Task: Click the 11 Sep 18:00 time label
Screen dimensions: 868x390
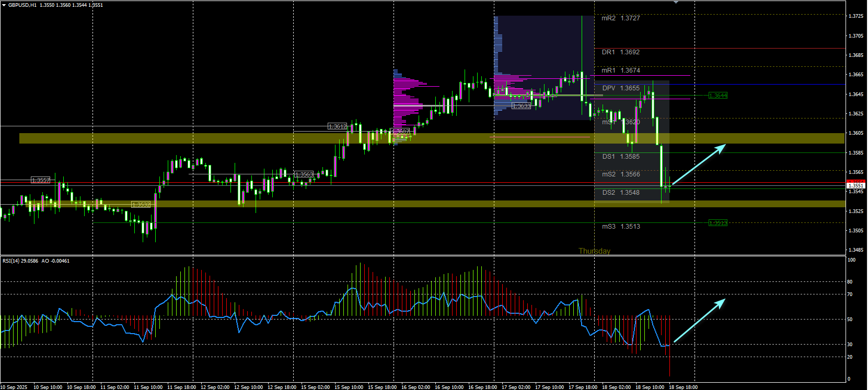Action: tap(181, 387)
